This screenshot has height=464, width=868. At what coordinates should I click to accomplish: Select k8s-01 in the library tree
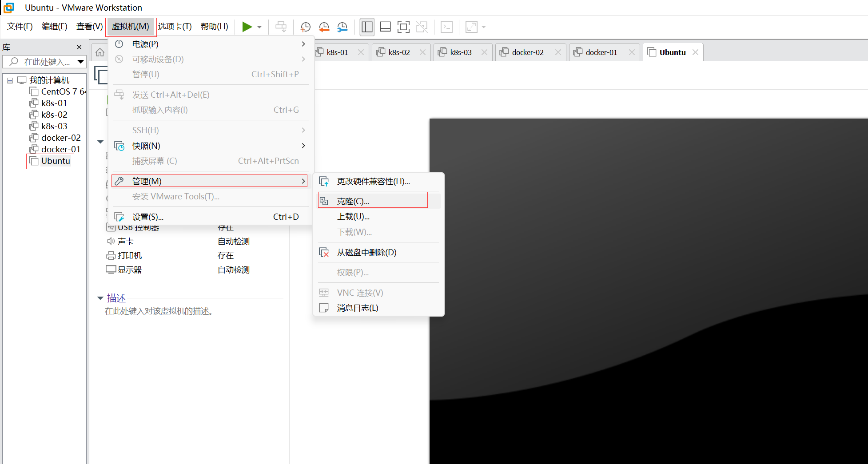point(48,103)
